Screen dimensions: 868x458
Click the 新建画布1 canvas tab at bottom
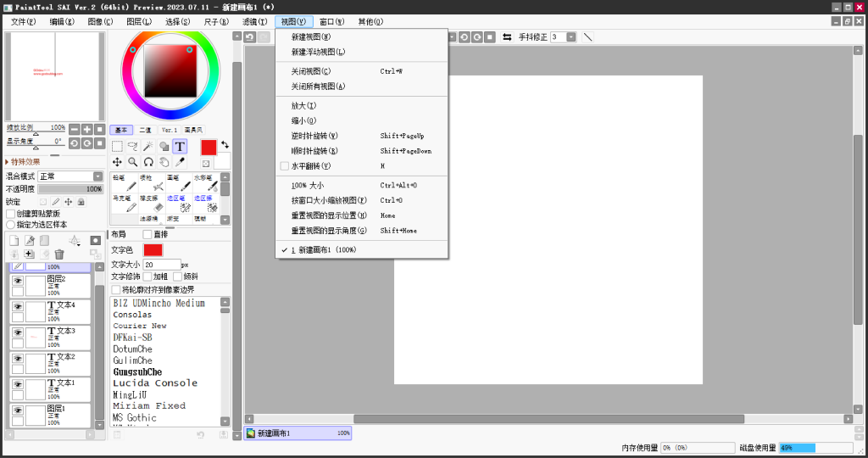coord(298,433)
